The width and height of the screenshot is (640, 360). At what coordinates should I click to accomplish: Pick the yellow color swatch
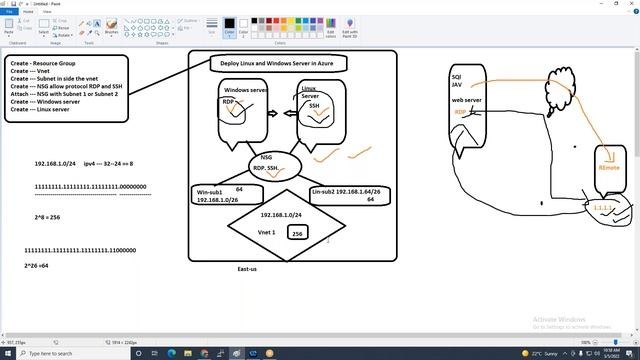[291, 20]
